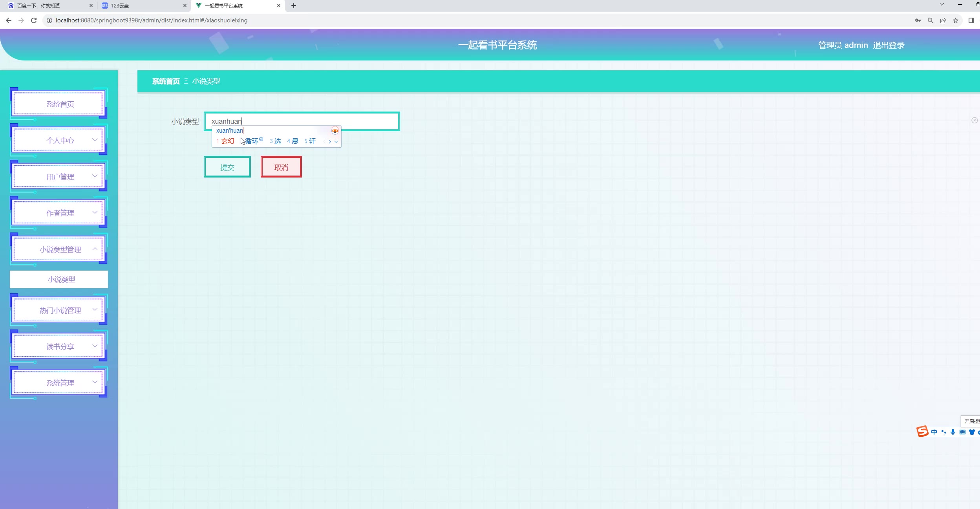Focus the 小说类型 input field

302,121
